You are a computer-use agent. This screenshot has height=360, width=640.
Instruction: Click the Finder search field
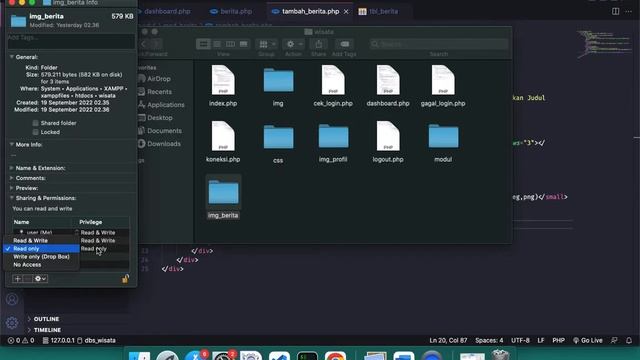point(439,44)
